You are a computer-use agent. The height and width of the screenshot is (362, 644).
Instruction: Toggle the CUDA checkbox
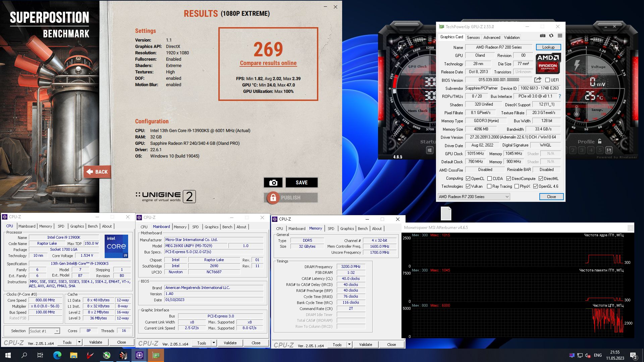489,179
